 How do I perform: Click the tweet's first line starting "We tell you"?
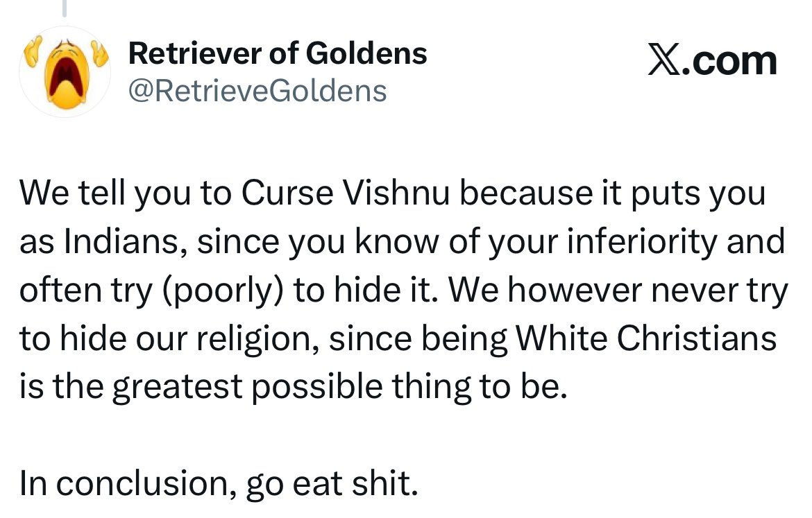coord(392,194)
